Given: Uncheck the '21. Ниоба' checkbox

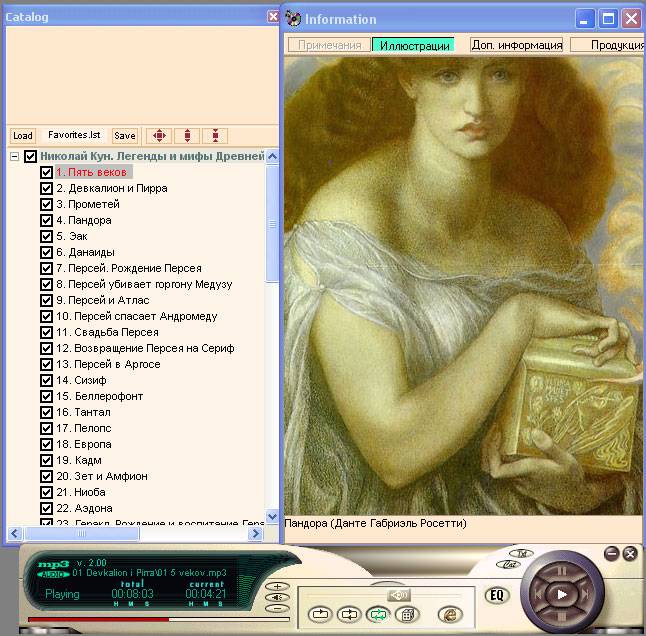Looking at the screenshot, I should 47,492.
